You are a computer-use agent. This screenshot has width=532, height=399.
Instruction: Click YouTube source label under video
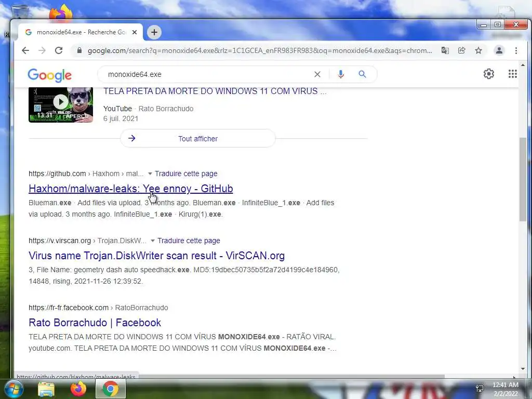(x=117, y=109)
